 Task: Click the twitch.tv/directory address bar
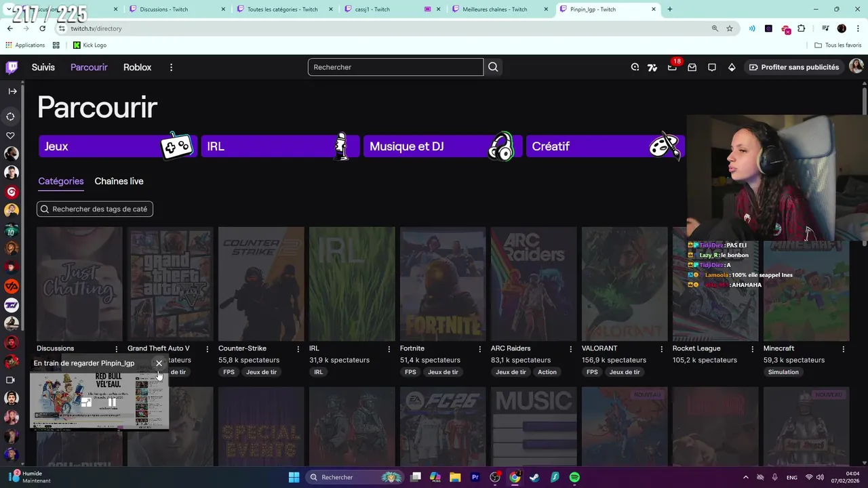[383, 28]
